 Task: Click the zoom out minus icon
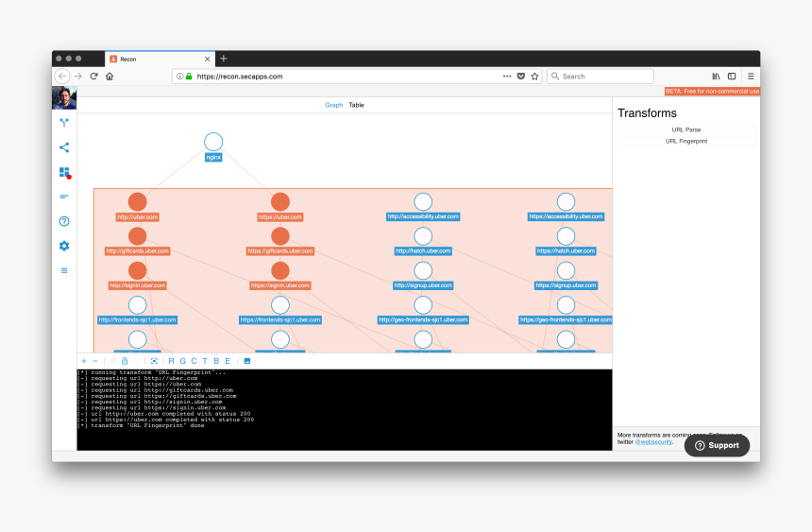94,361
